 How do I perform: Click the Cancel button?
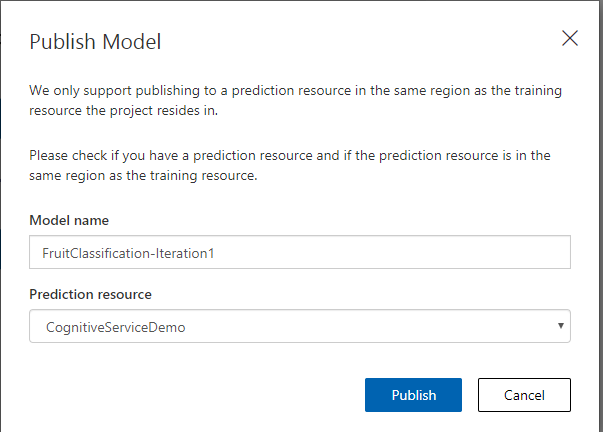(524, 395)
